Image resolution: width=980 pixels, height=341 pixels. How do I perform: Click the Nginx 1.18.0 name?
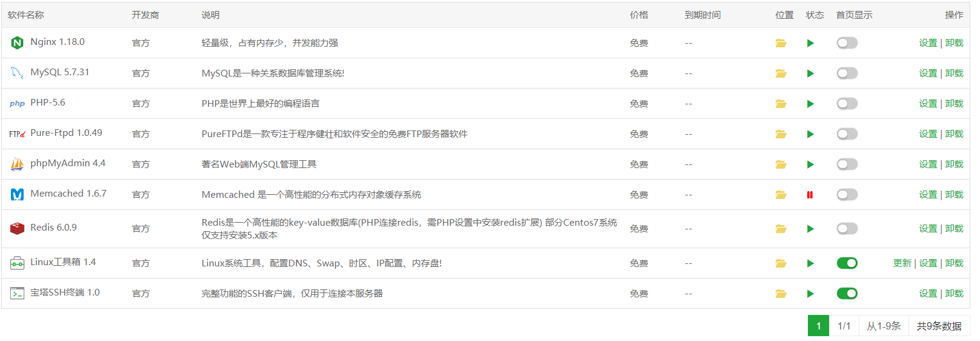58,42
